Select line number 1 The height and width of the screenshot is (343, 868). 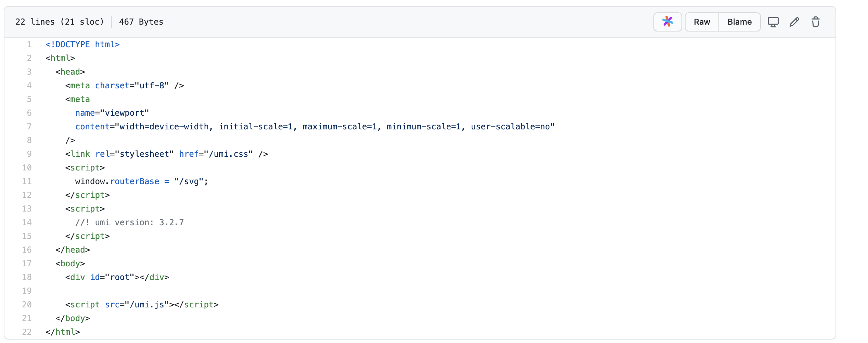coord(29,44)
